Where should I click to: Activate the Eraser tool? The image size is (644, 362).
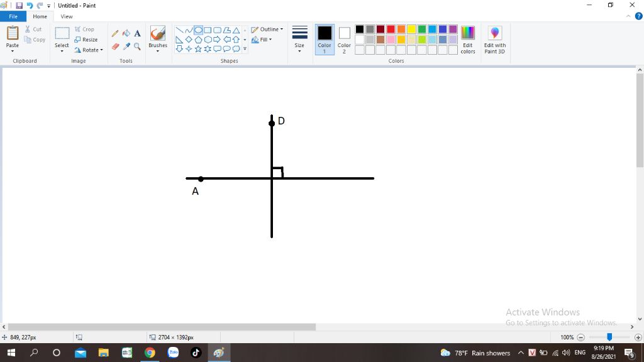point(115,46)
